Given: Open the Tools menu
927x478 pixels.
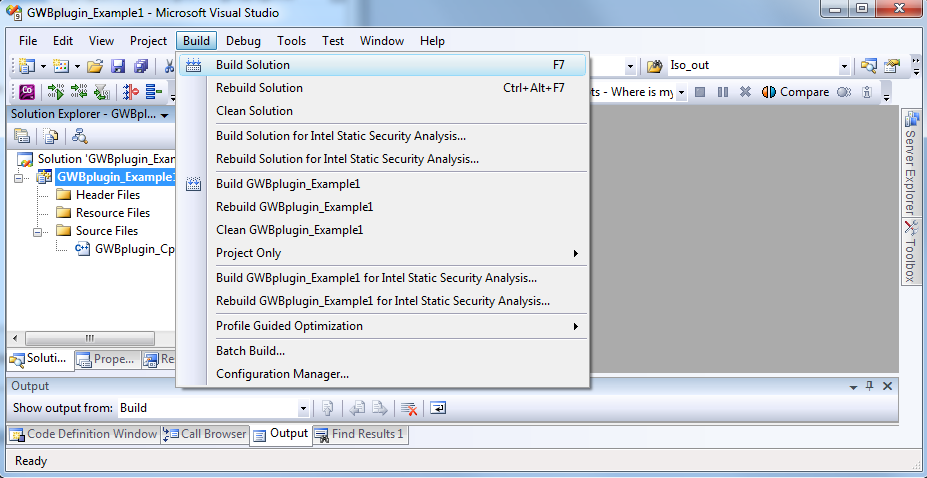Looking at the screenshot, I should click(291, 41).
